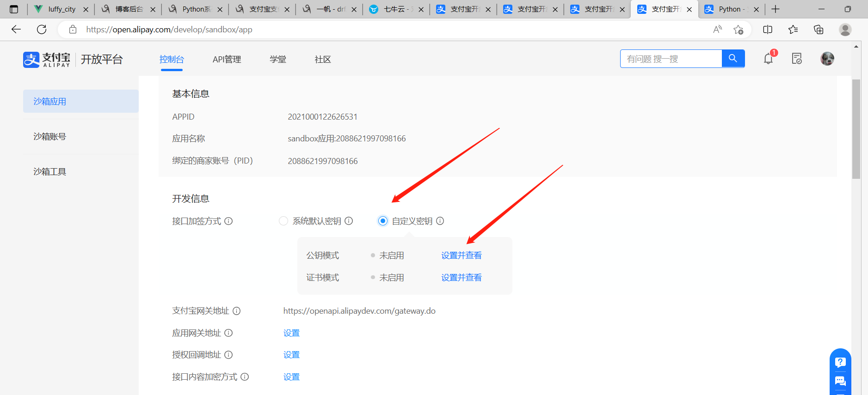Open the browser collections panel
The height and width of the screenshot is (395, 868).
coord(819,30)
